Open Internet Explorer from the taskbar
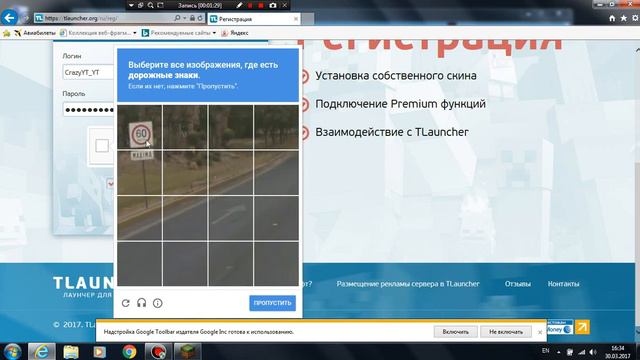Image resolution: width=640 pixels, height=360 pixels. pyautogui.click(x=42, y=351)
